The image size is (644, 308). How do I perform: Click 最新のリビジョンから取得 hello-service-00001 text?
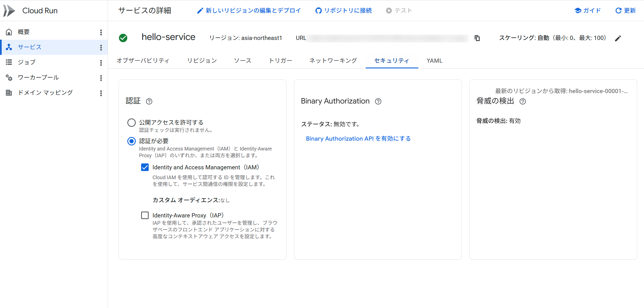(561, 91)
